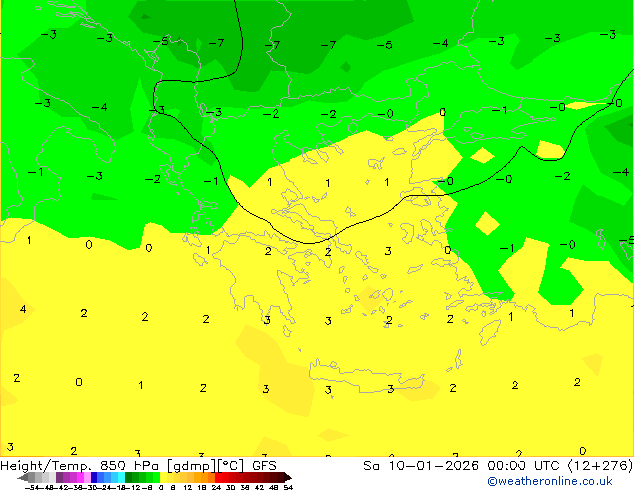Click the "Height/Temp. 850 hPa" map title
634x490 pixels.
(x=79, y=466)
